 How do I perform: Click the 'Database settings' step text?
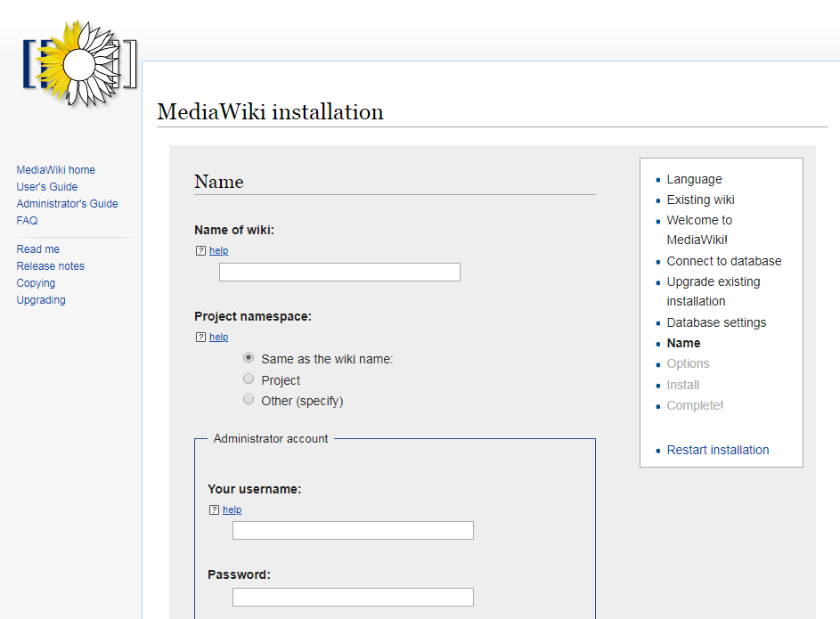point(717,323)
